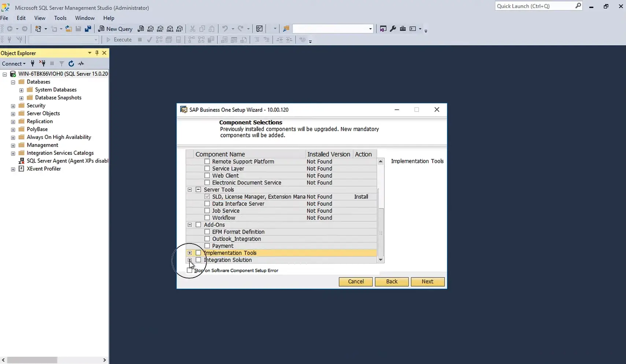Check the Web Client checkbox
The height and width of the screenshot is (364, 626).
pyautogui.click(x=207, y=175)
